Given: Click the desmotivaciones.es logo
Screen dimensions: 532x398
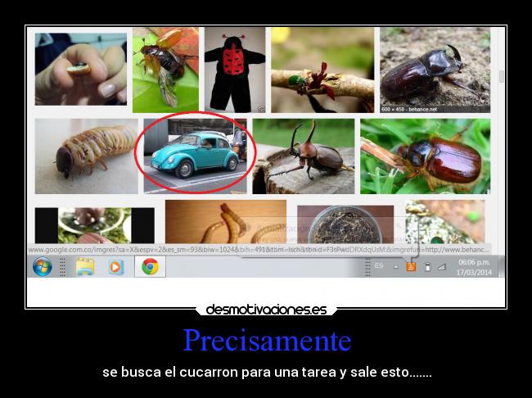Looking at the screenshot, I should [x=266, y=310].
